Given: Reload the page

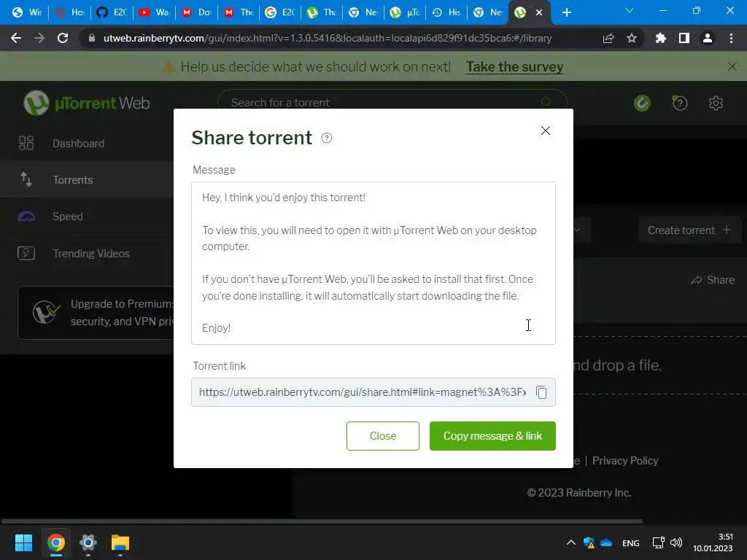Looking at the screenshot, I should (63, 38).
